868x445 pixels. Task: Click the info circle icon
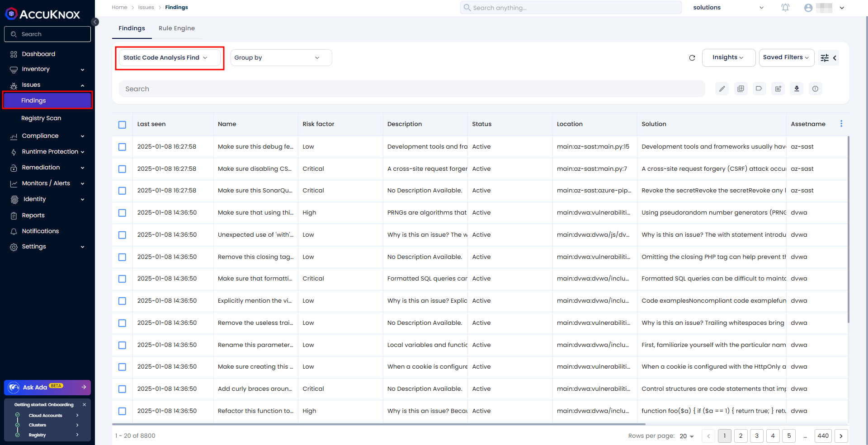815,89
